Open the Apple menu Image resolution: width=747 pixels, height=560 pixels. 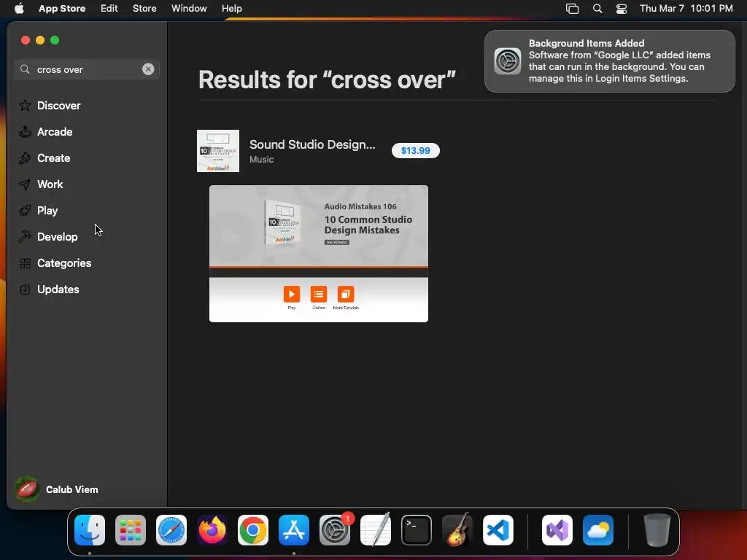(19, 9)
